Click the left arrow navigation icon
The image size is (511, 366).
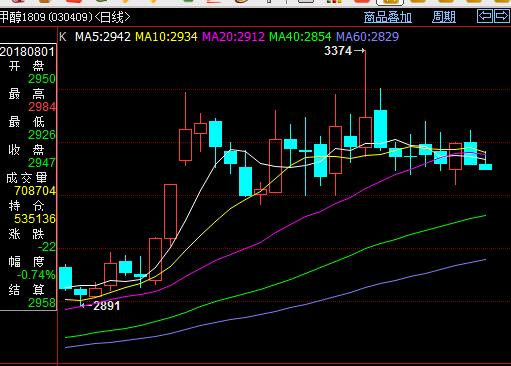(485, 16)
